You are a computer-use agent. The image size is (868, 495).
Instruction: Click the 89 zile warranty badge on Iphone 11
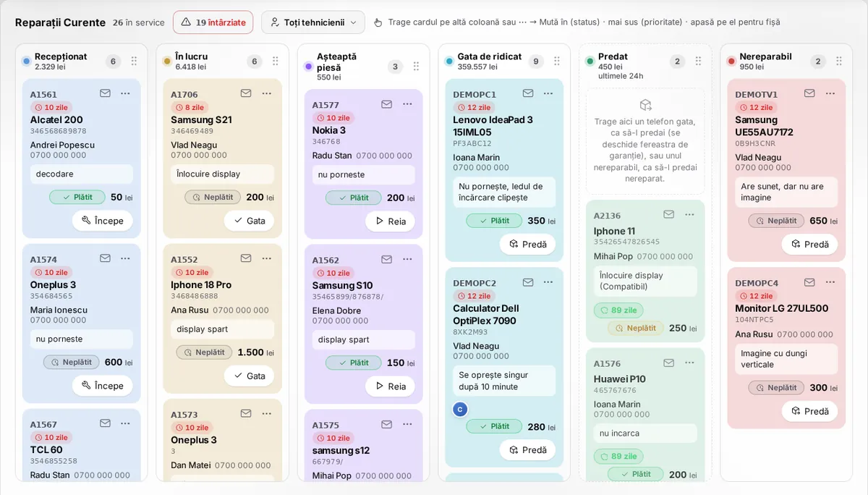pyautogui.click(x=618, y=310)
